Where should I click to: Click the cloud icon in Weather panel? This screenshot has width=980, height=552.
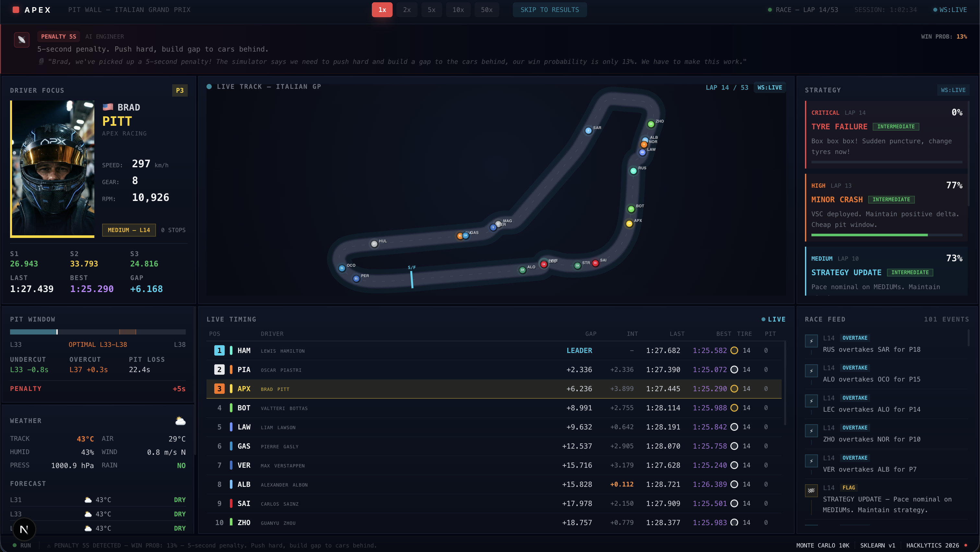(180, 421)
